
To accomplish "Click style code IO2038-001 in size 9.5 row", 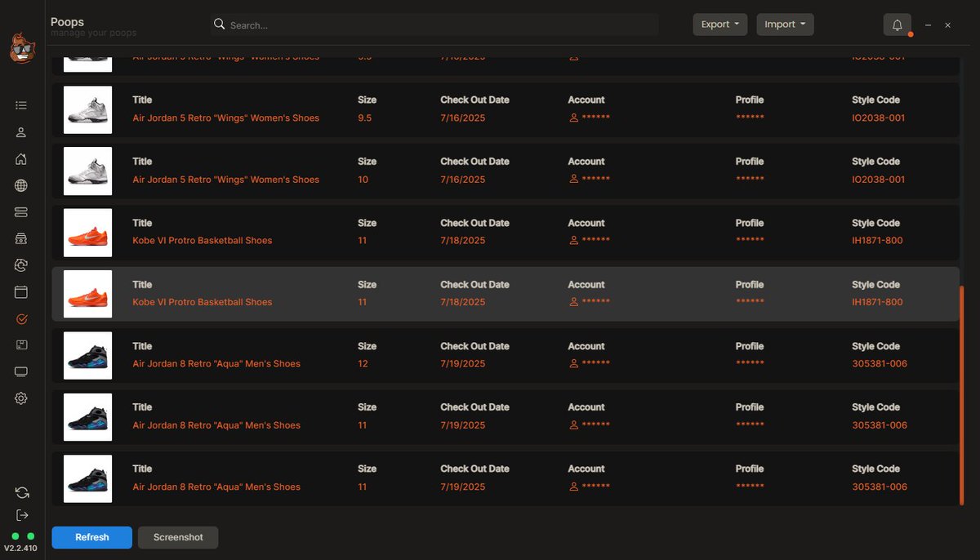I will coord(879,118).
